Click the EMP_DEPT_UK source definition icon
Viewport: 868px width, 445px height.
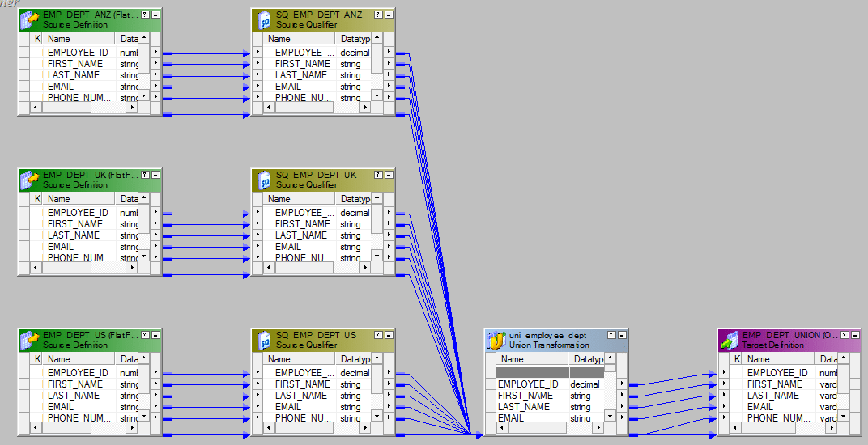click(30, 180)
